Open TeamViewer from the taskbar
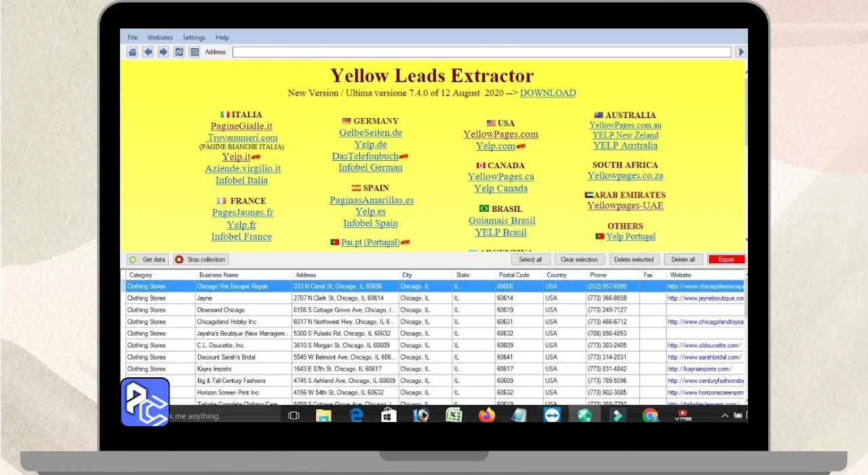868x475 pixels. (552, 415)
